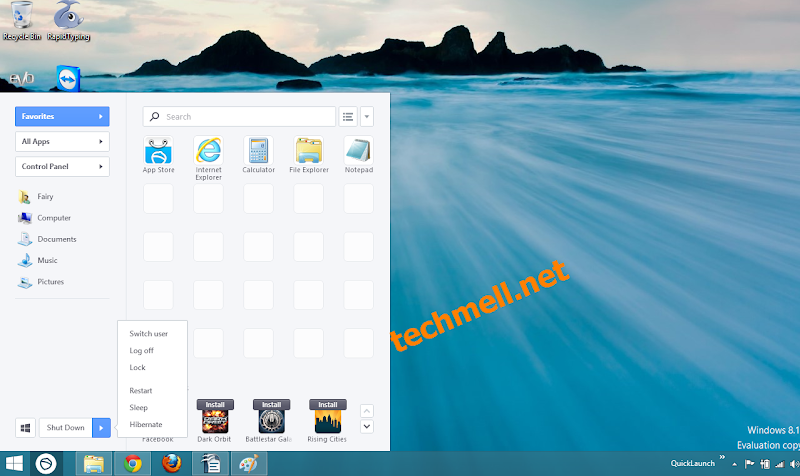Screen dimensions: 800x476
Task: Launch Firefox from the taskbar
Action: click(x=171, y=464)
